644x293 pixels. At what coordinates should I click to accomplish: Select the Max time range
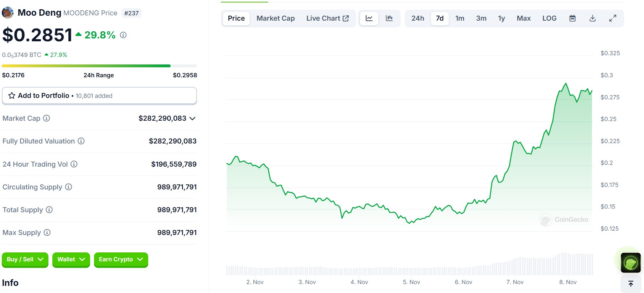(524, 18)
